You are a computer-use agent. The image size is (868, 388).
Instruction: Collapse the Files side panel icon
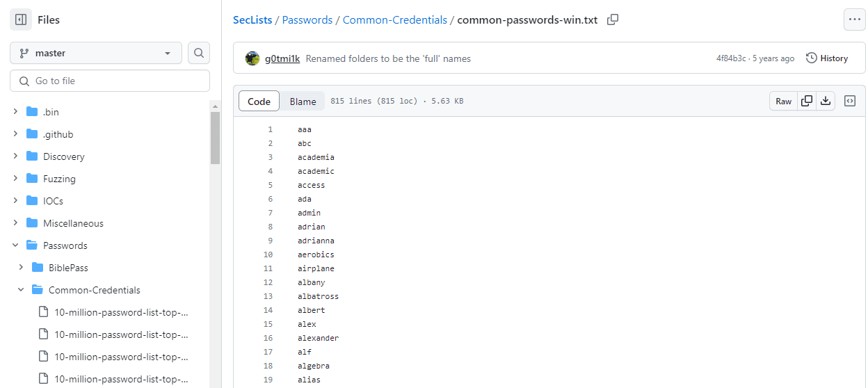point(21,19)
